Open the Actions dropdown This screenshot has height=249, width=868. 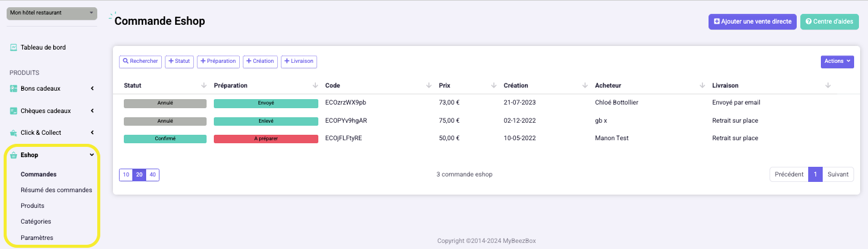(837, 61)
